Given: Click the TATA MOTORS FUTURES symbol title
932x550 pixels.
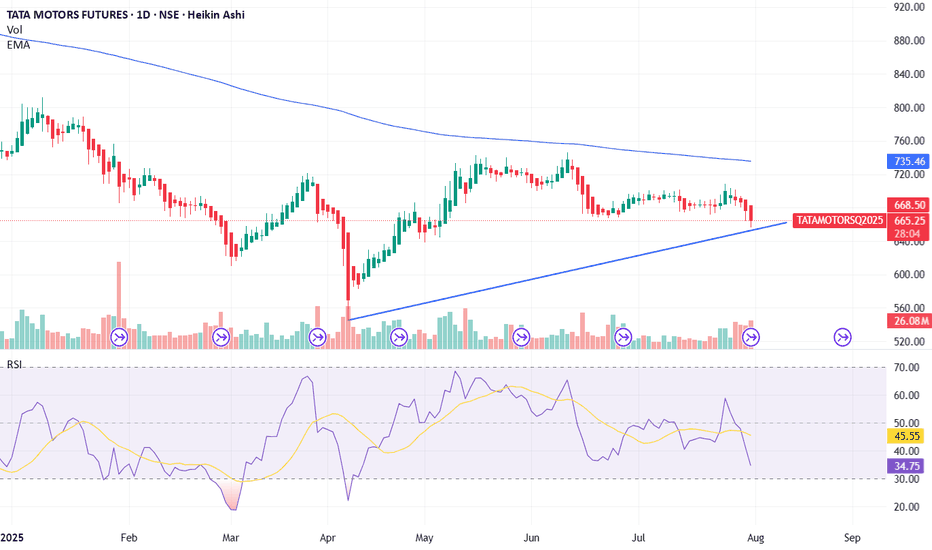Looking at the screenshot, I should 67,14.
